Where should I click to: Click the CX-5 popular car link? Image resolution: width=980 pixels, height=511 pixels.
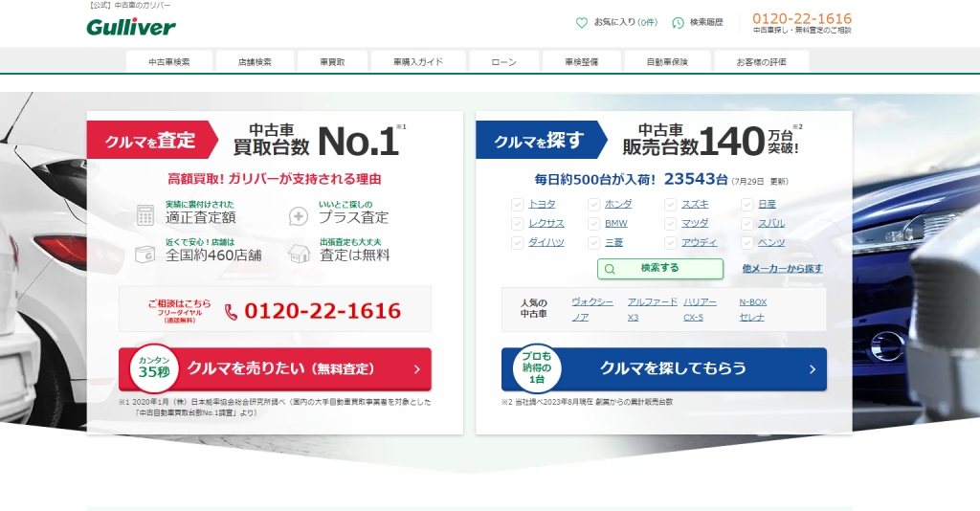point(693,318)
